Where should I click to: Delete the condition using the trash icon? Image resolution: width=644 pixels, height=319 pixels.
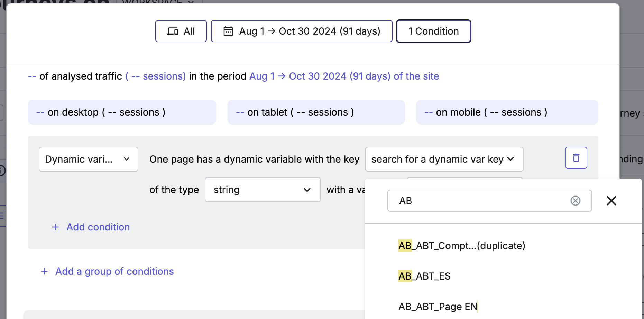pos(576,158)
